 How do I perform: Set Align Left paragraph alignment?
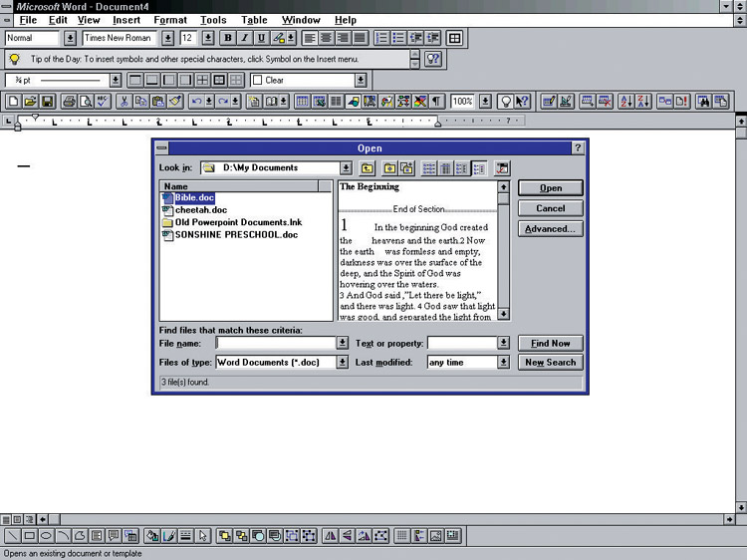pos(310,38)
